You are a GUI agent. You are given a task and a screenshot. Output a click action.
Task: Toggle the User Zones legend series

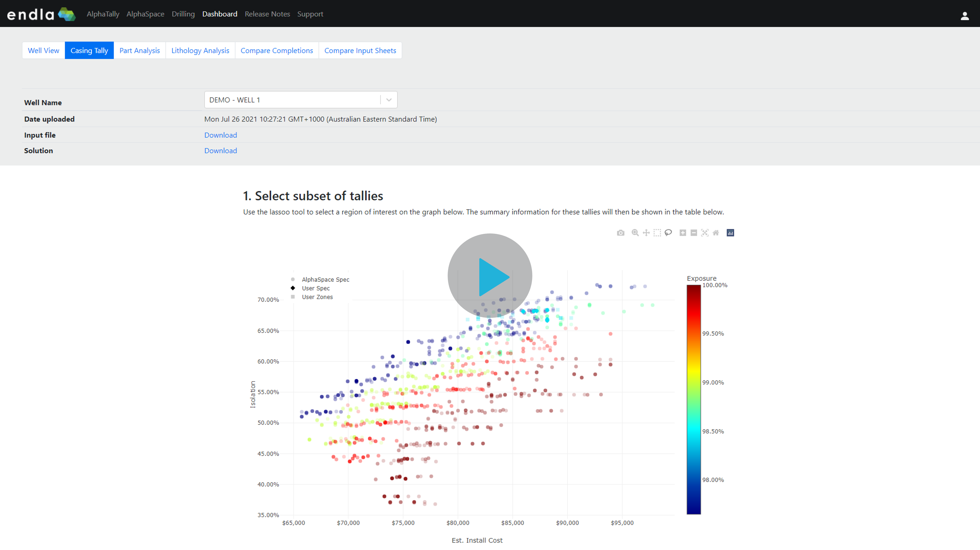click(x=312, y=297)
